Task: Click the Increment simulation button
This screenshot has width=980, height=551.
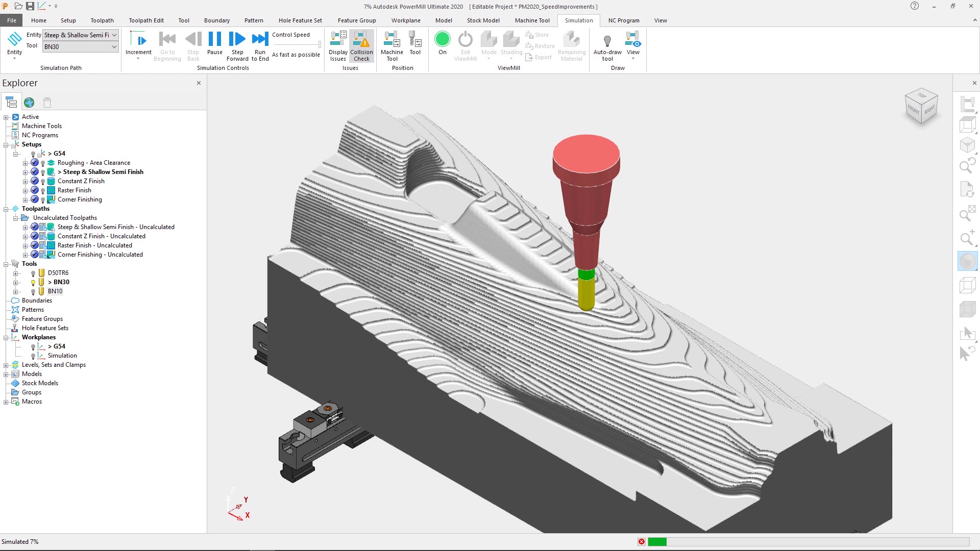Action: tap(138, 45)
